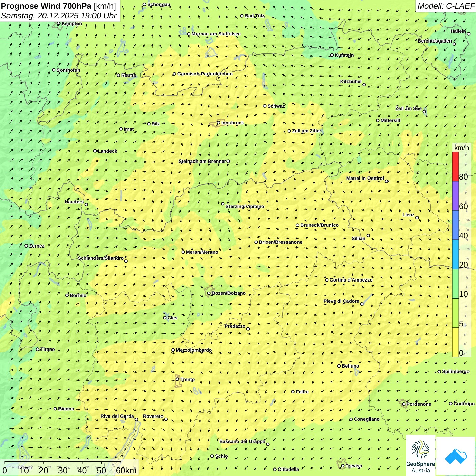This screenshot has height=476, width=476.
Task: Click the 'km/h' legend unit label
Action: (x=461, y=148)
